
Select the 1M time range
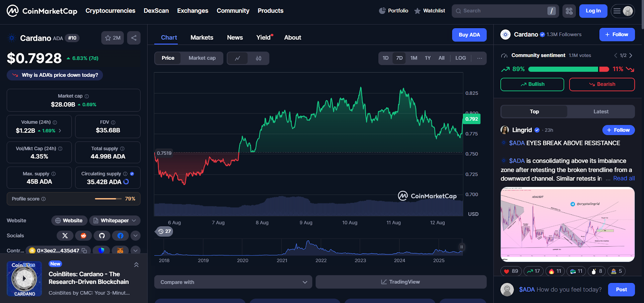414,58
